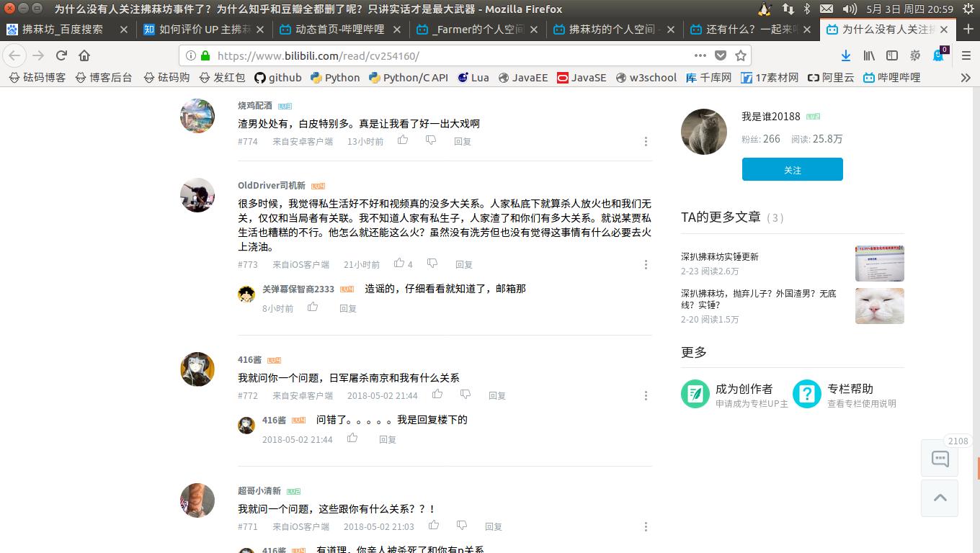Click the blue 关注 follow button
Screen dimensions: 980x553
pos(792,169)
